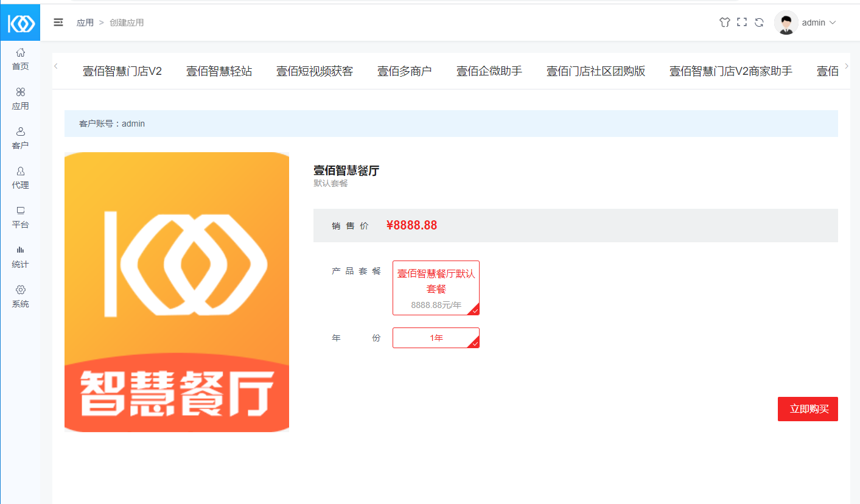Open 代理 in the sidebar
This screenshot has width=860, height=504.
coord(21,178)
